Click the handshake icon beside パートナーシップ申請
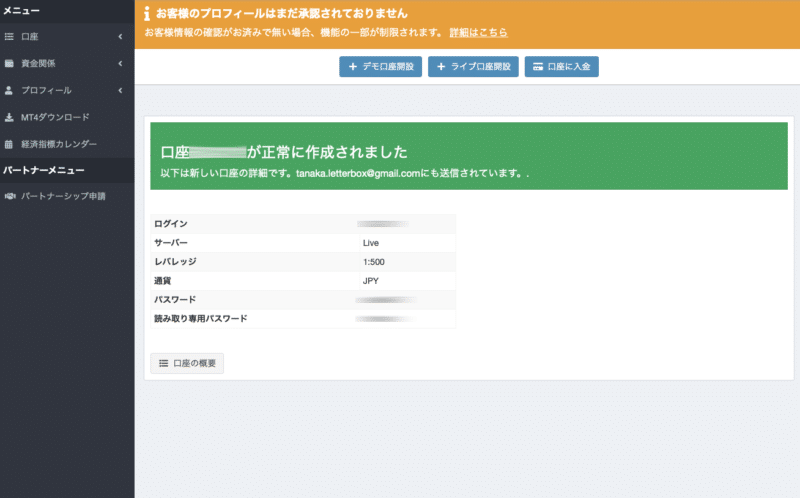The image size is (800, 498). point(10,196)
